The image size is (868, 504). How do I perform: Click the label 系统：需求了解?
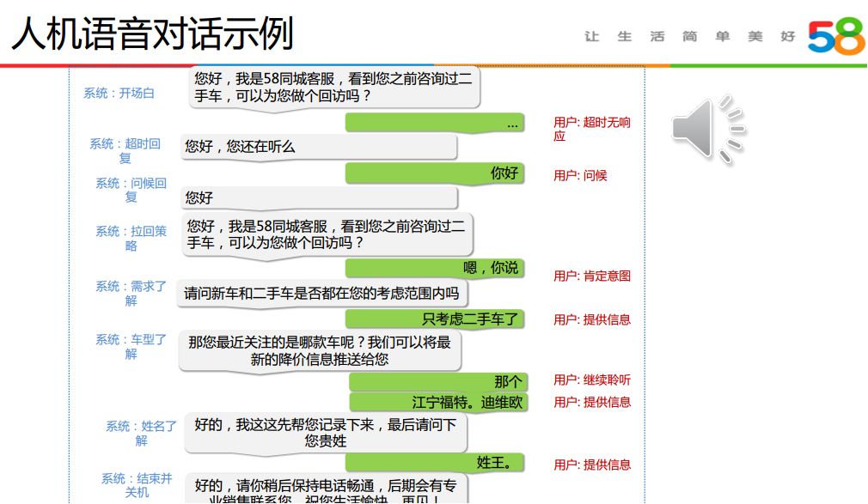tap(131, 294)
